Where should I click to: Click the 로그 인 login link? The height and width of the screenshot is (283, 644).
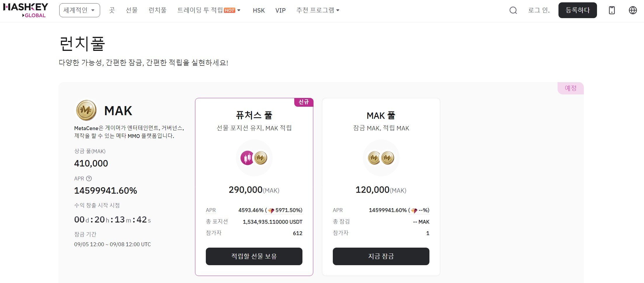click(539, 10)
